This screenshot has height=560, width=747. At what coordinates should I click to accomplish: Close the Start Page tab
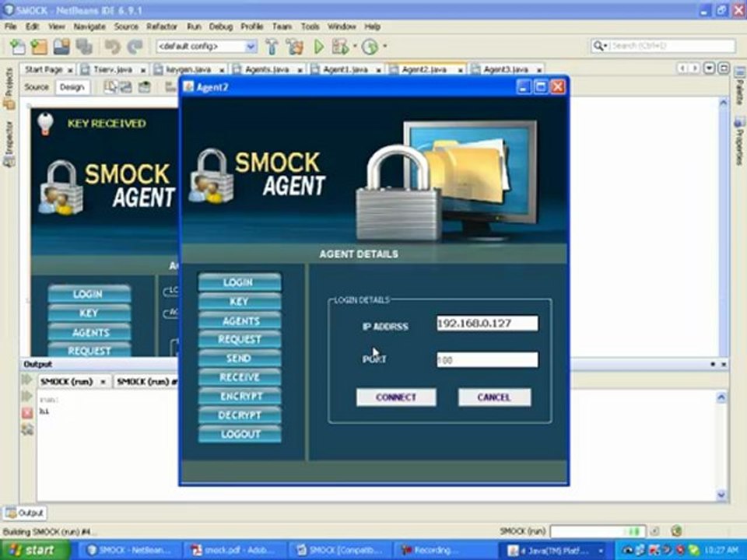[x=70, y=70]
